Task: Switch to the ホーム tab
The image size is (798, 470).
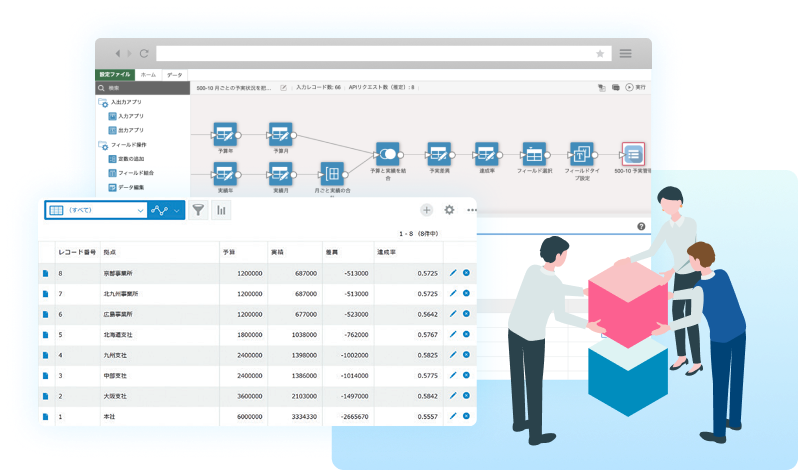Action: (x=147, y=75)
